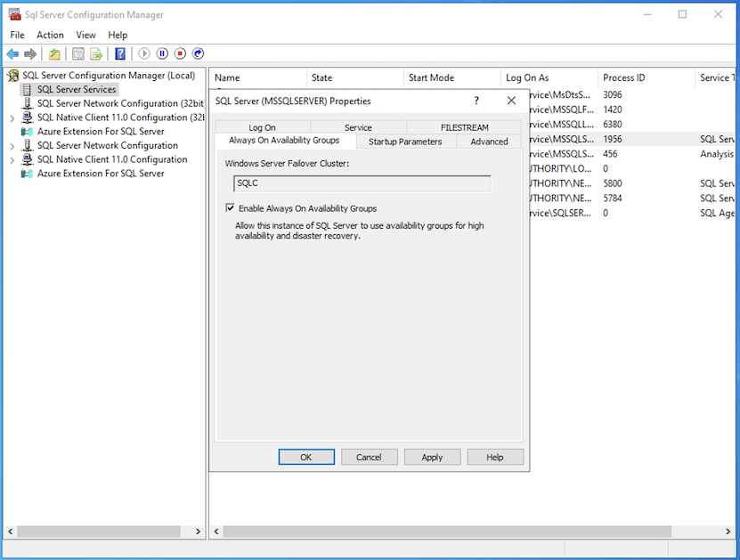740x560 pixels.
Task: Sort by the Process ID column header
Action: tap(646, 77)
